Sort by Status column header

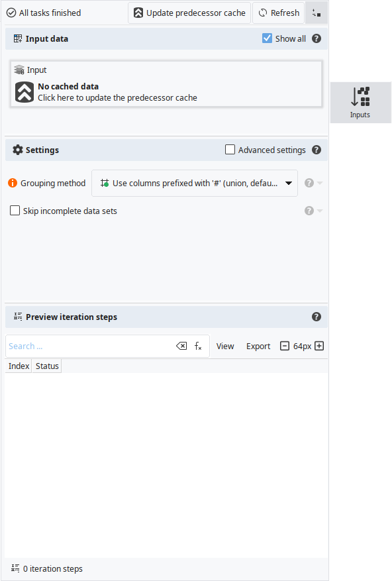tap(47, 366)
